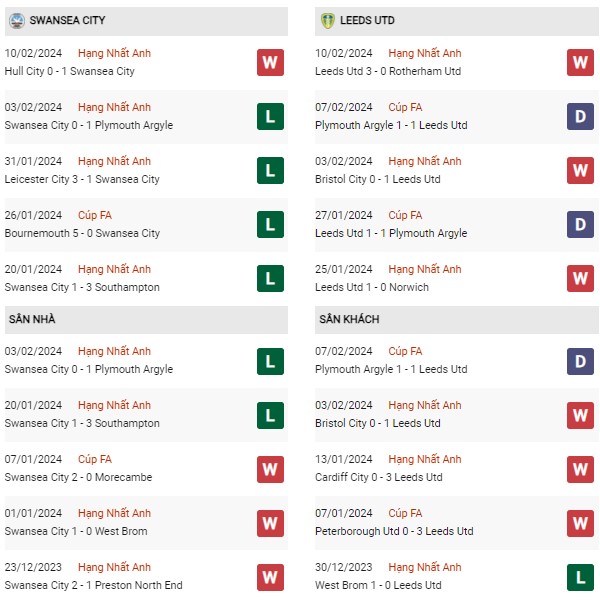Screen dimensions: 600x600
Task: Open the SWANSEA CITY section header
Action: pos(146,21)
